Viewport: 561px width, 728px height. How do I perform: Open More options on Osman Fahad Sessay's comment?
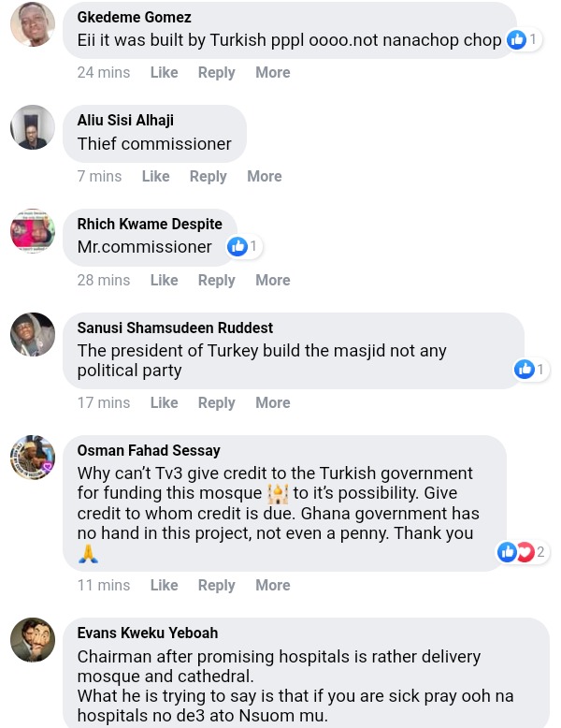273,586
